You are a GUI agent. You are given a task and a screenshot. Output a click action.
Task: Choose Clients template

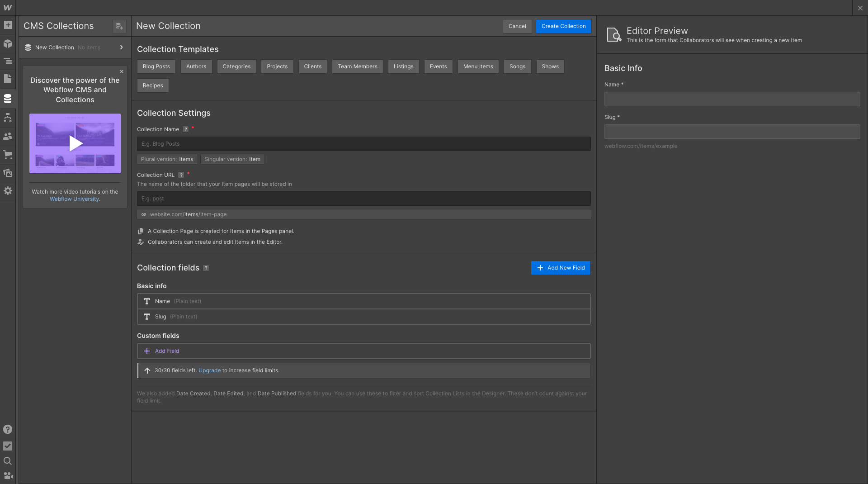click(313, 66)
